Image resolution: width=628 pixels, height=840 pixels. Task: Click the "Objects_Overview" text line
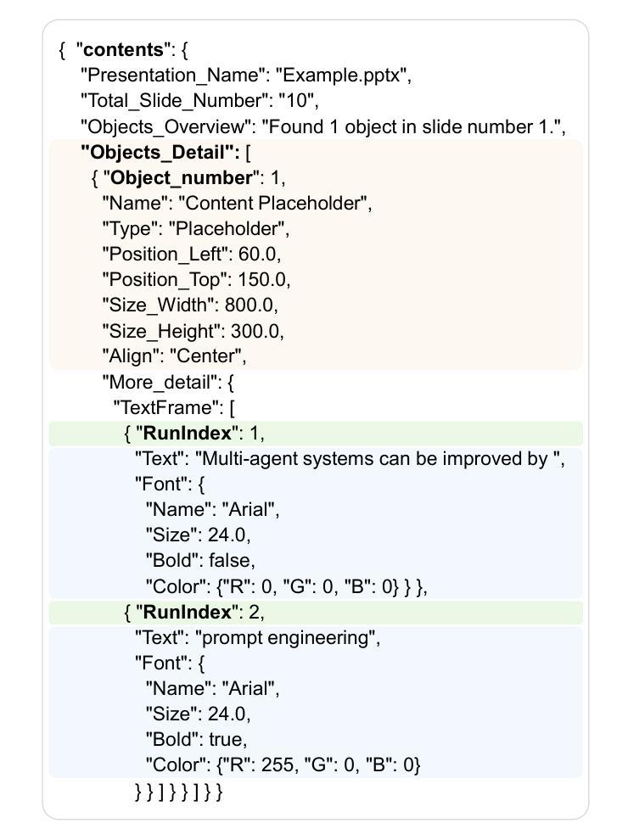click(323, 127)
